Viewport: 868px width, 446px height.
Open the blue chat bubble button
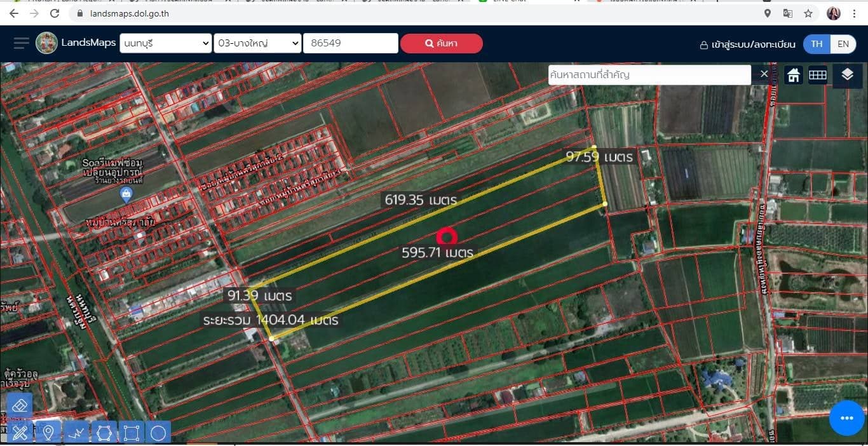click(x=846, y=418)
